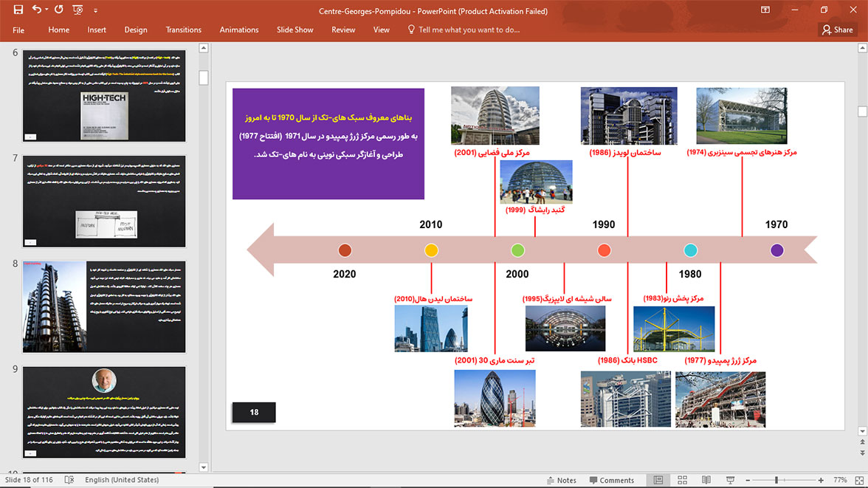Click the Share button
Screen dimensions: 868x488
838,30
